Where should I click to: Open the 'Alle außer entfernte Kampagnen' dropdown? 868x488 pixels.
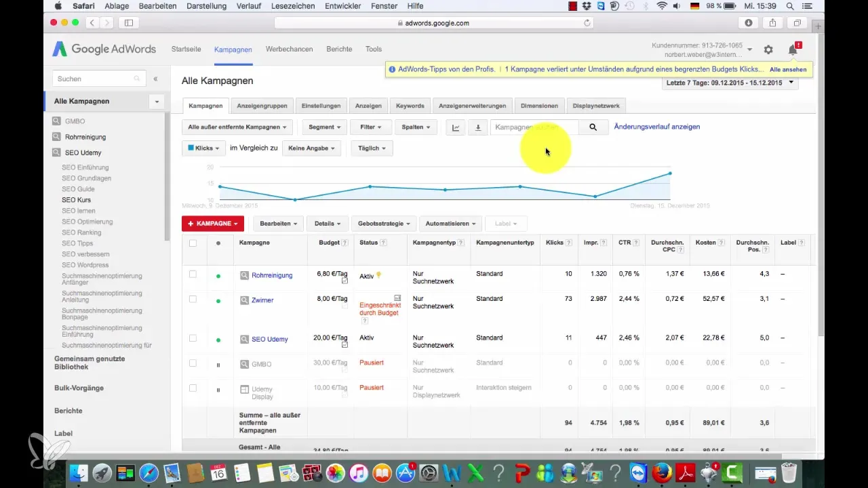click(237, 127)
